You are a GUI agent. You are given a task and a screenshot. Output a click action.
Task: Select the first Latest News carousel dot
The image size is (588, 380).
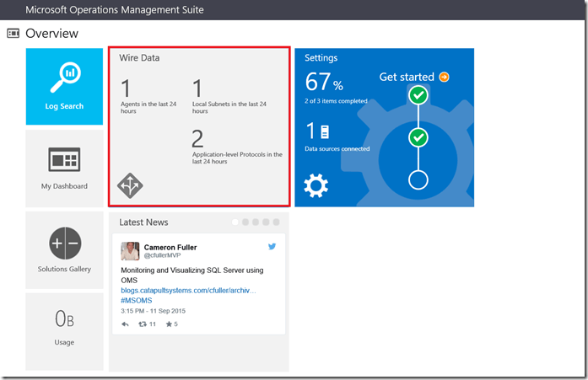click(x=235, y=222)
